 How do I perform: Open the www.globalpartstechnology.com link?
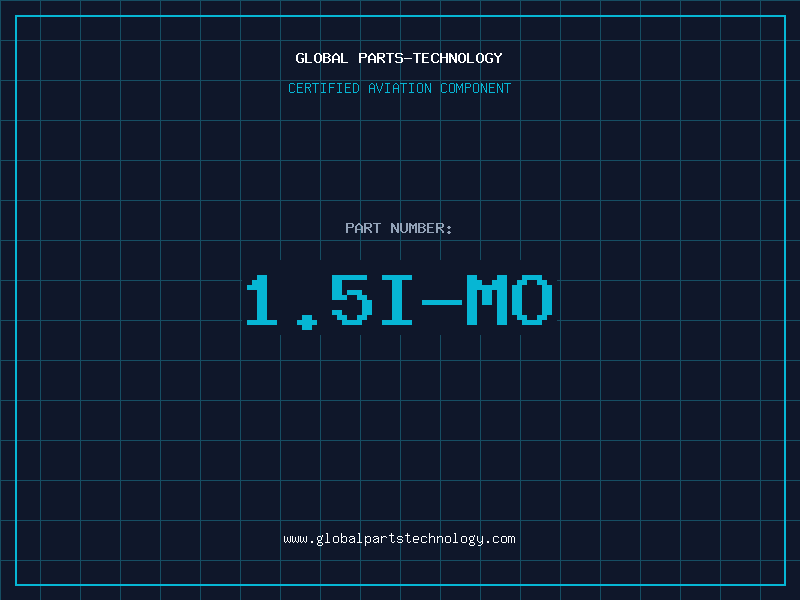(399, 539)
